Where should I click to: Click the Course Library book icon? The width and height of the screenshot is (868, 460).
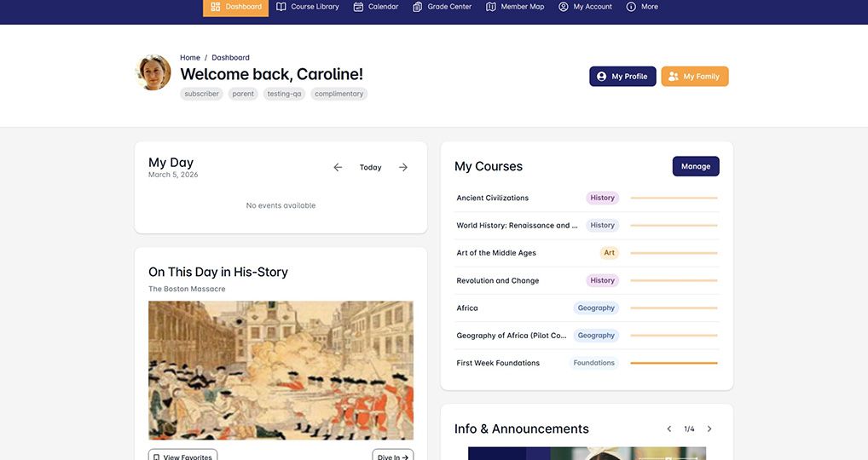tap(281, 7)
